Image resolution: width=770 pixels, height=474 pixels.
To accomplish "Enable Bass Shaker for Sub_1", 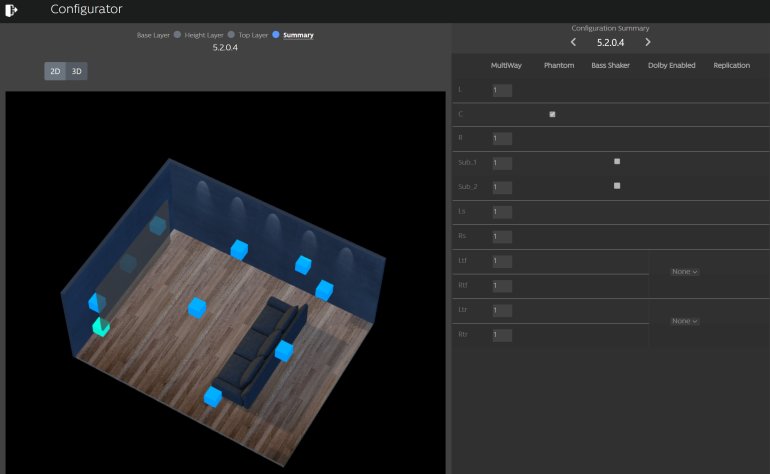I will click(617, 161).
